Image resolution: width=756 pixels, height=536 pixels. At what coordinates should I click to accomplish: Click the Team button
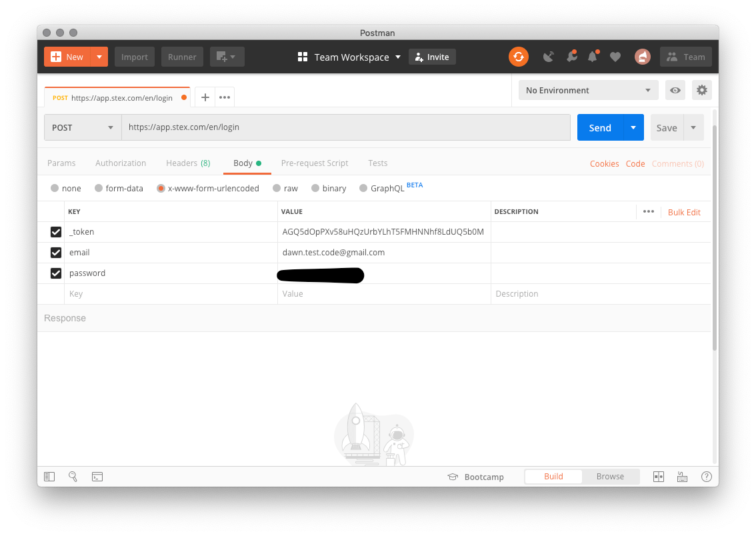pyautogui.click(x=685, y=57)
